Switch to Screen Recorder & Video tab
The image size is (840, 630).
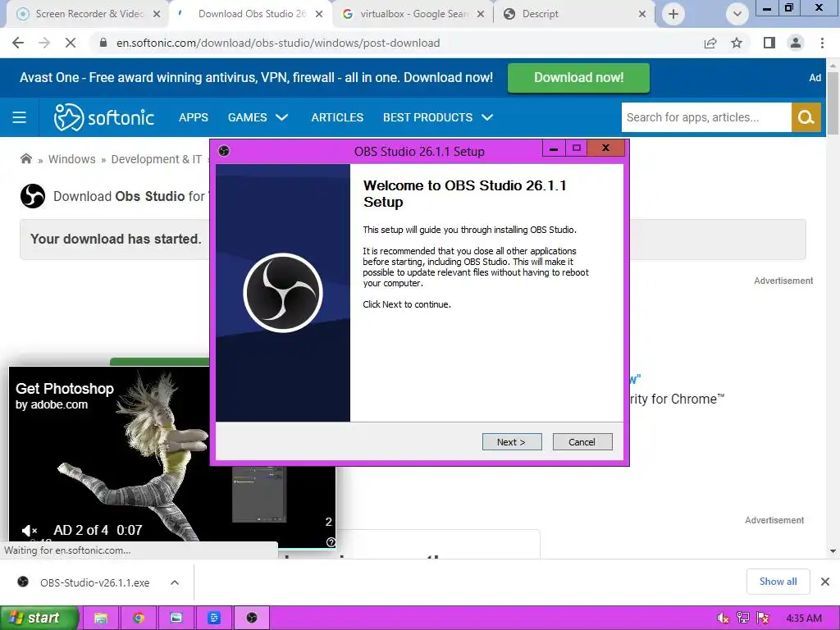click(89, 14)
